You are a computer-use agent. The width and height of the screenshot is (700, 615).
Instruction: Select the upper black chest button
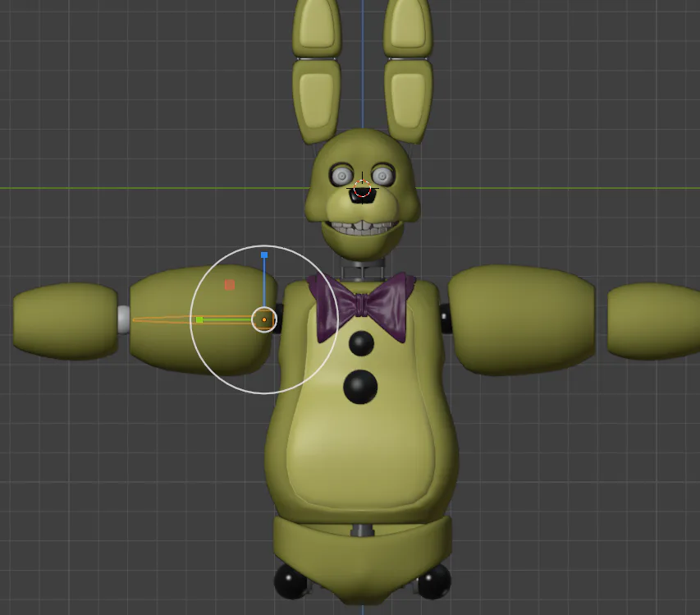(x=361, y=343)
